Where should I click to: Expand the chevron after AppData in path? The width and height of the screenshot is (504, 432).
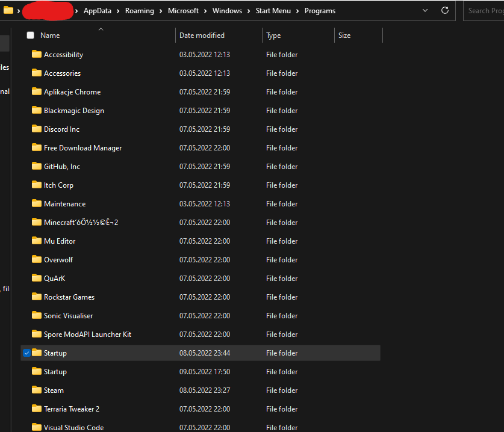pyautogui.click(x=118, y=11)
